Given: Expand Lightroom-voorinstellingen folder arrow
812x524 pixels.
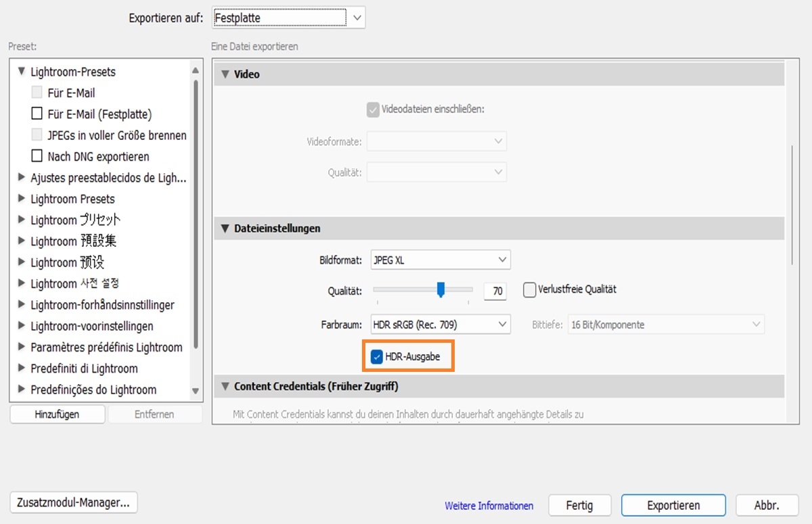Looking at the screenshot, I should [x=22, y=326].
